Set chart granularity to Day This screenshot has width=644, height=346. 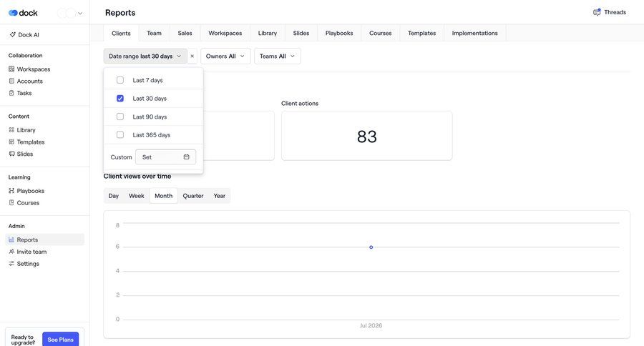click(x=114, y=196)
